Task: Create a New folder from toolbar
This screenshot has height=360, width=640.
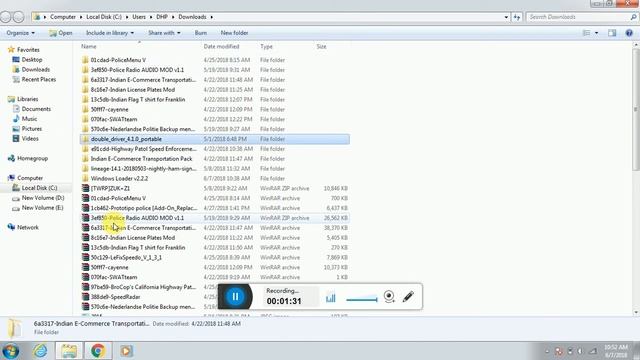Action: 234,33
